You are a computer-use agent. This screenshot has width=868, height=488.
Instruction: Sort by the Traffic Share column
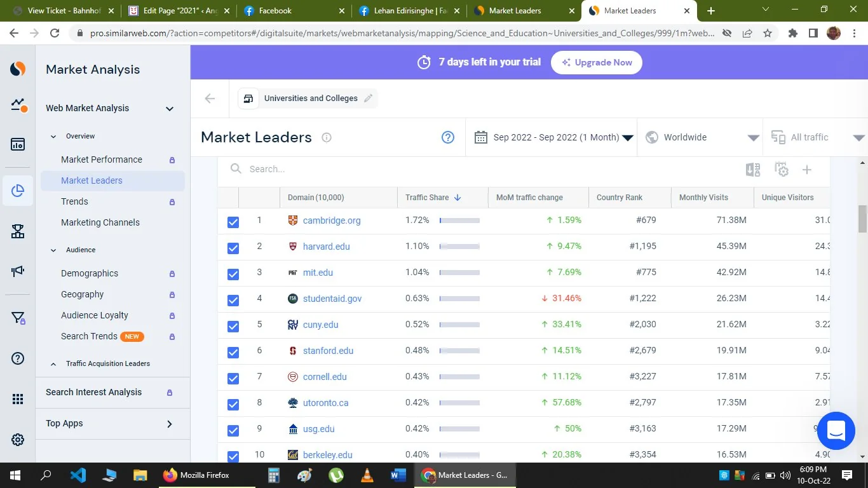pos(433,198)
